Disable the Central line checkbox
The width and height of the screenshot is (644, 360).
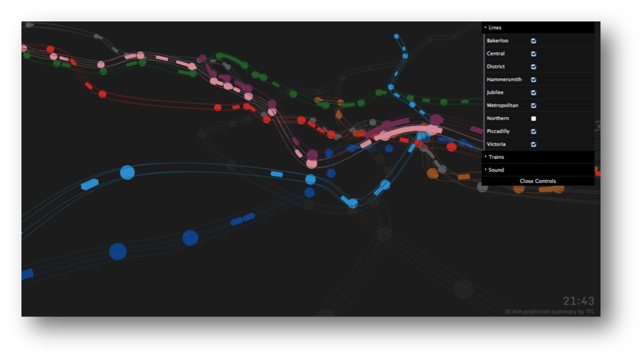pyautogui.click(x=533, y=54)
